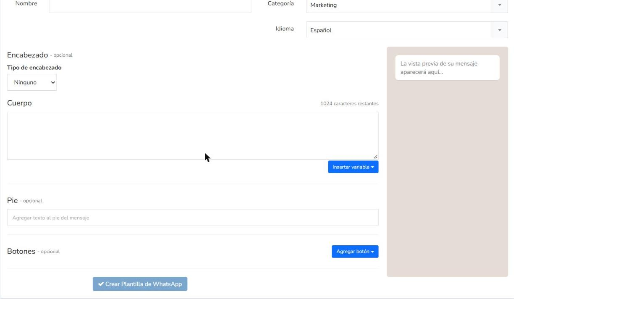Click the caret on Agregar botón
Viewport: 644px width, 315px height.
372,252
